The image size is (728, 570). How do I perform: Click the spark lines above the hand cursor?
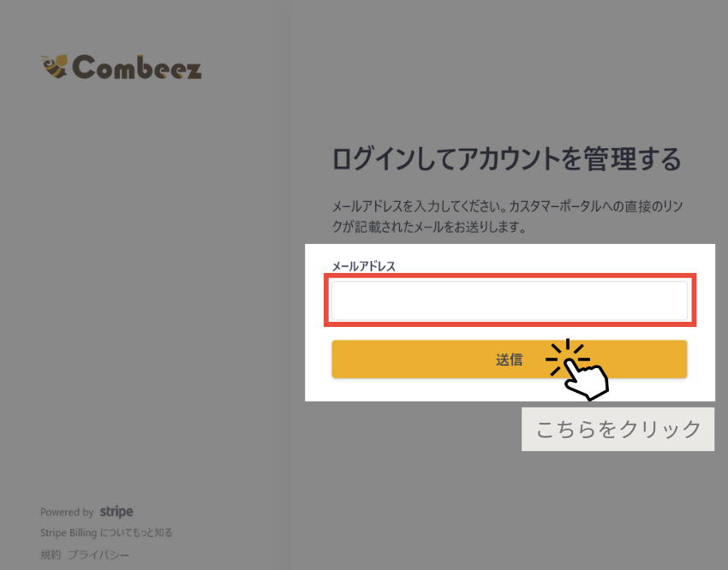click(567, 356)
